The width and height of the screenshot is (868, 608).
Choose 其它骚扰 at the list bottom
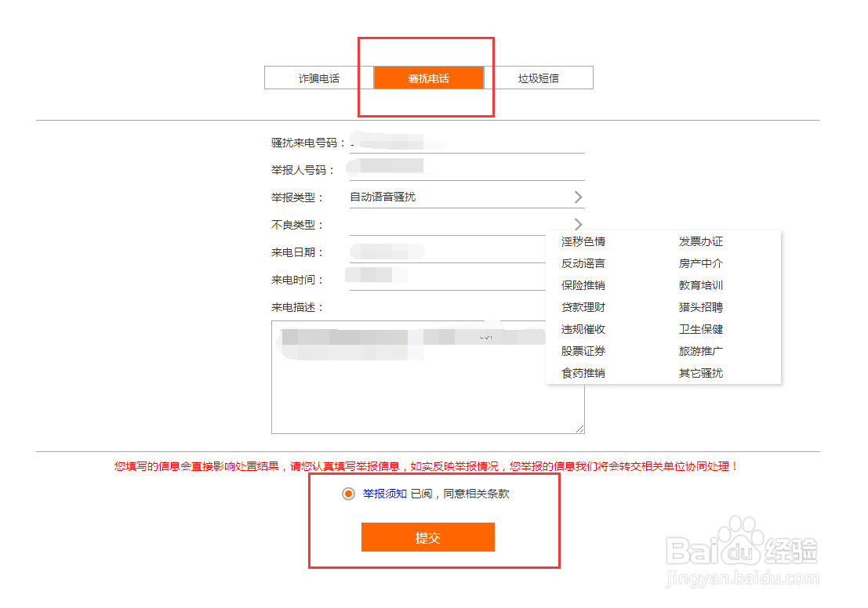pyautogui.click(x=701, y=373)
